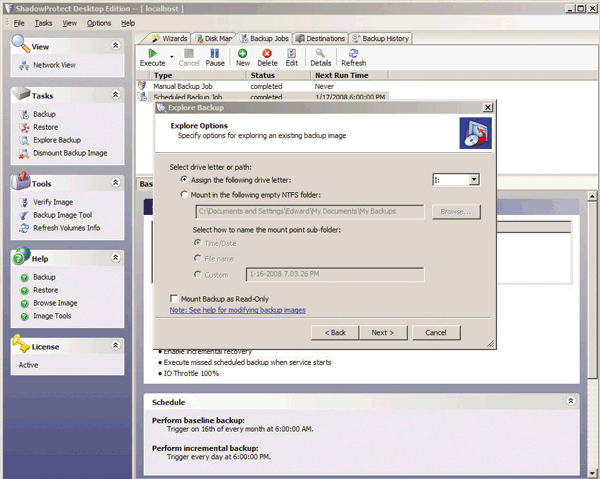Select the Custom naming option

point(197,274)
